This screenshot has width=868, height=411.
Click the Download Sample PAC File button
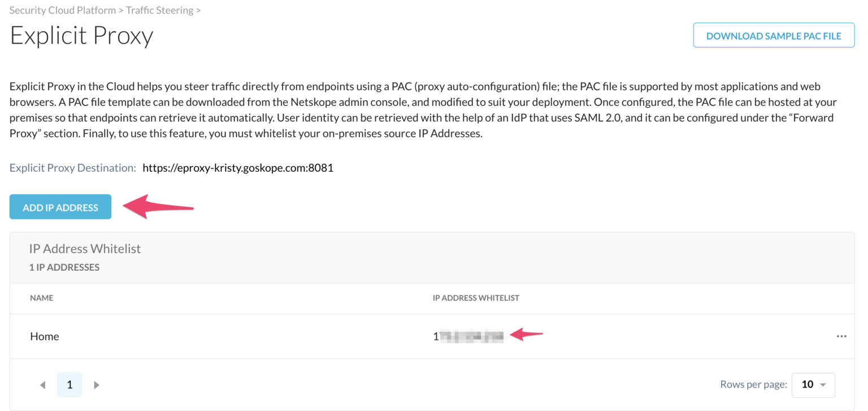pos(774,35)
